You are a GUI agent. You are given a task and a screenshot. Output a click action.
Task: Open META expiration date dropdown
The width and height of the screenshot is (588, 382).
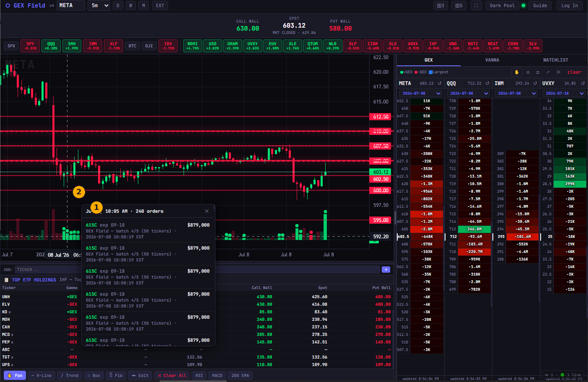[421, 93]
